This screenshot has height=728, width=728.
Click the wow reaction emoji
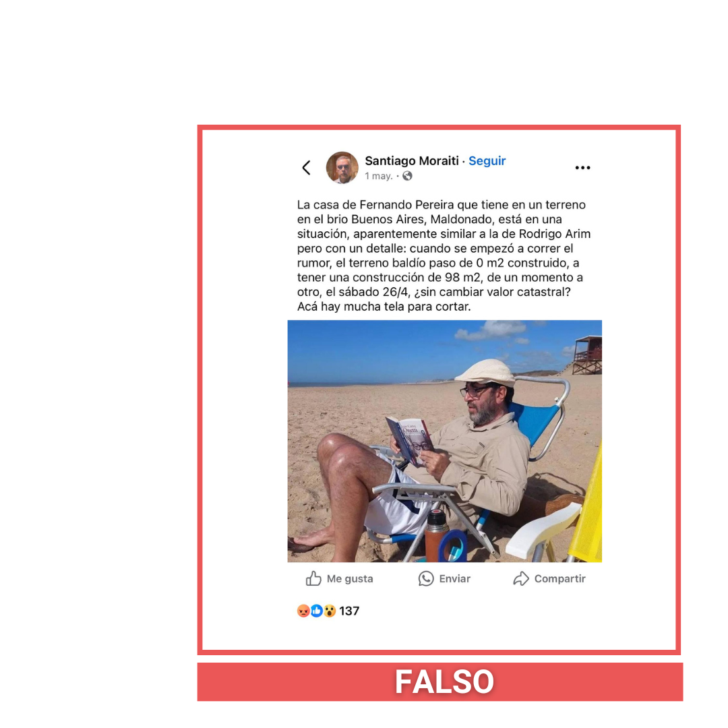[330, 611]
